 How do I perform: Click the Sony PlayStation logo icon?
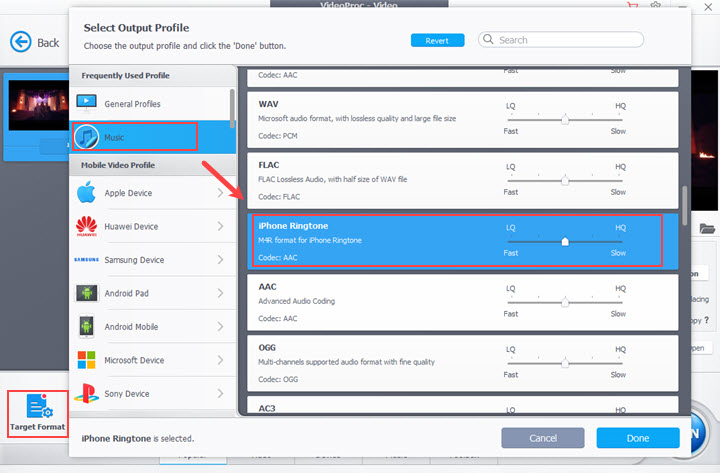point(86,394)
